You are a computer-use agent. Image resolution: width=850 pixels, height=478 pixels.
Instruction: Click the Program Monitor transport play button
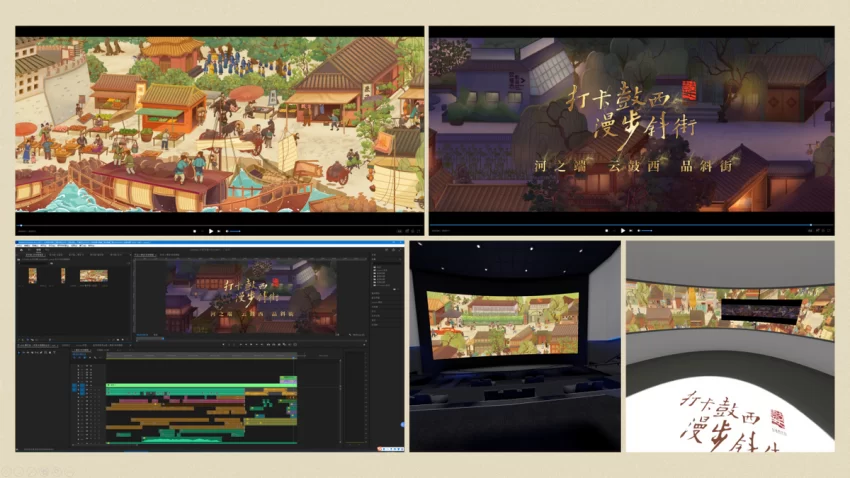(250, 343)
